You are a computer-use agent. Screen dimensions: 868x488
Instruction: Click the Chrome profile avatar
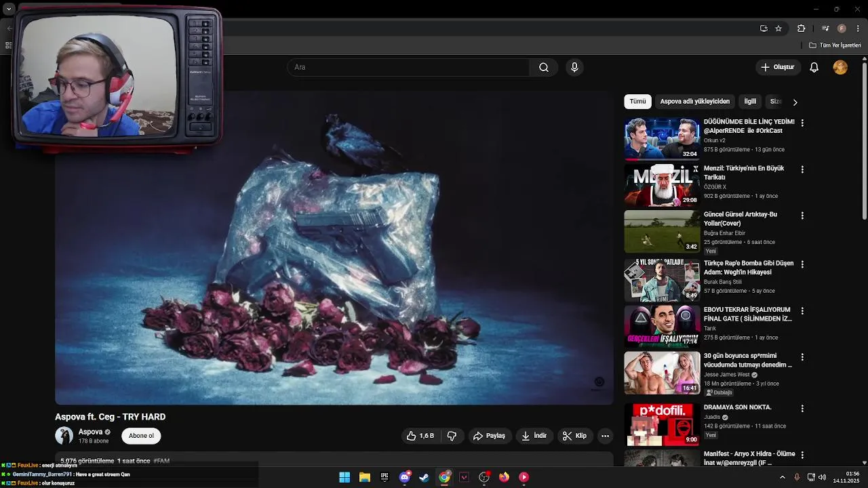click(x=842, y=28)
